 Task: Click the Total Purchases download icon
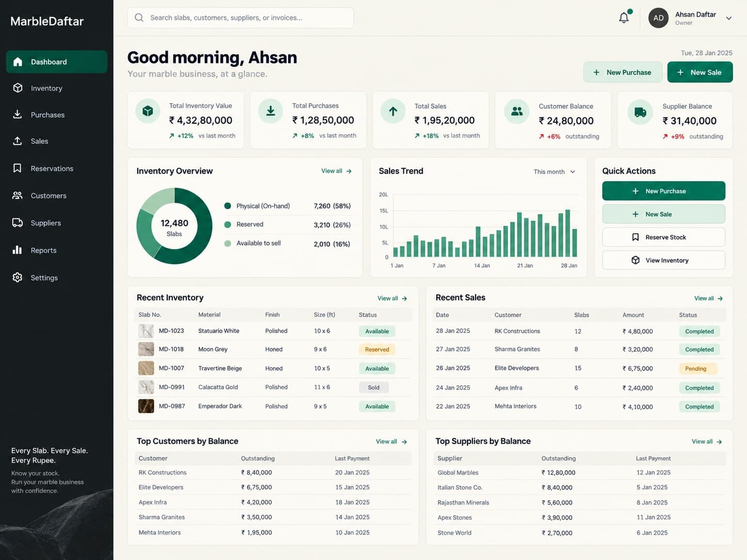[270, 111]
